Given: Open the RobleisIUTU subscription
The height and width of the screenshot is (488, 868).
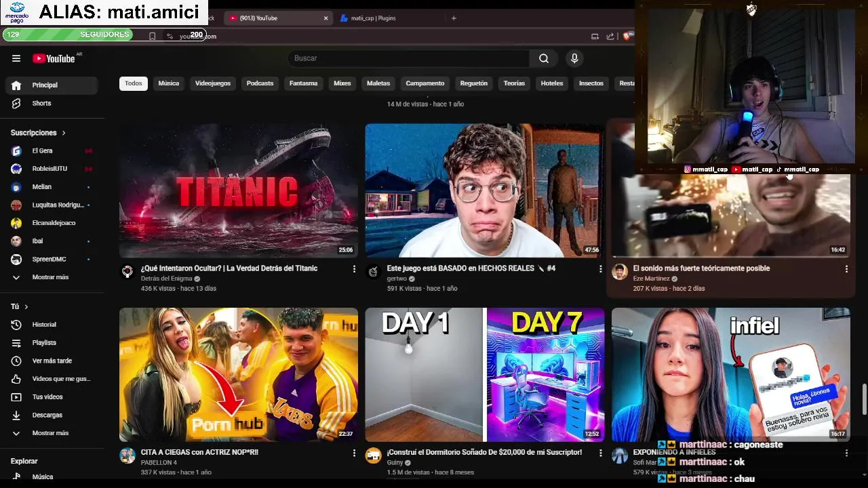Looking at the screenshot, I should 52,169.
